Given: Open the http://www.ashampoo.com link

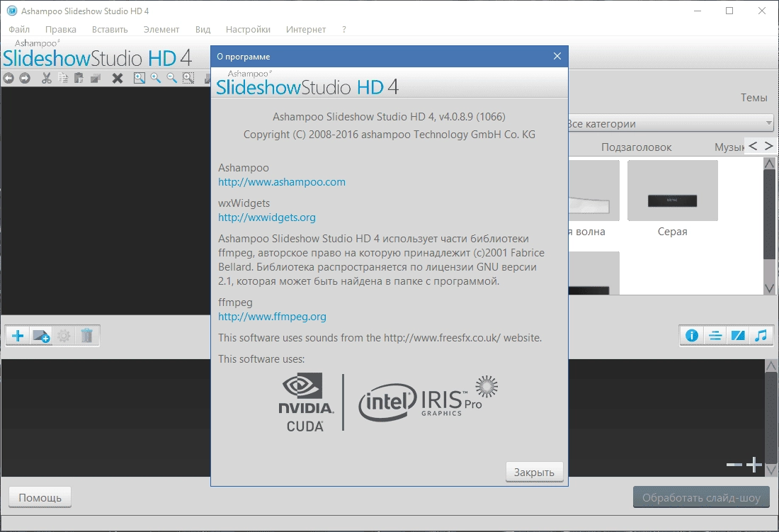Looking at the screenshot, I should [x=282, y=182].
